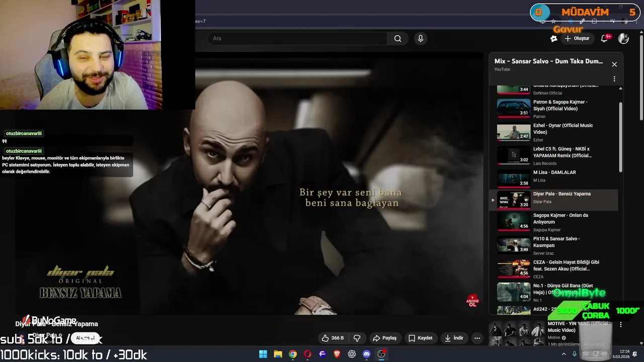Play Patron & Sagopa Kajmer - Siyah

click(553, 108)
